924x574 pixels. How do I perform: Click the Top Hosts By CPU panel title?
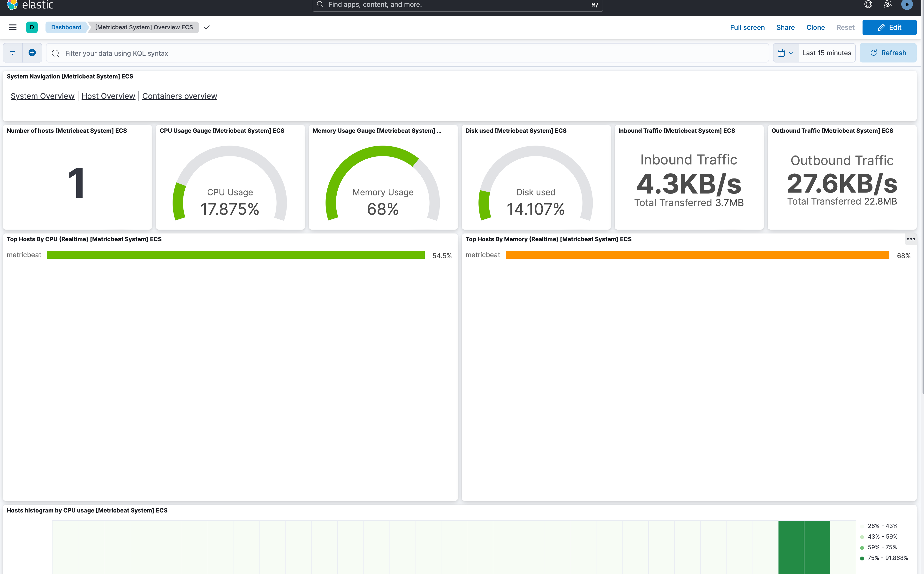click(84, 239)
